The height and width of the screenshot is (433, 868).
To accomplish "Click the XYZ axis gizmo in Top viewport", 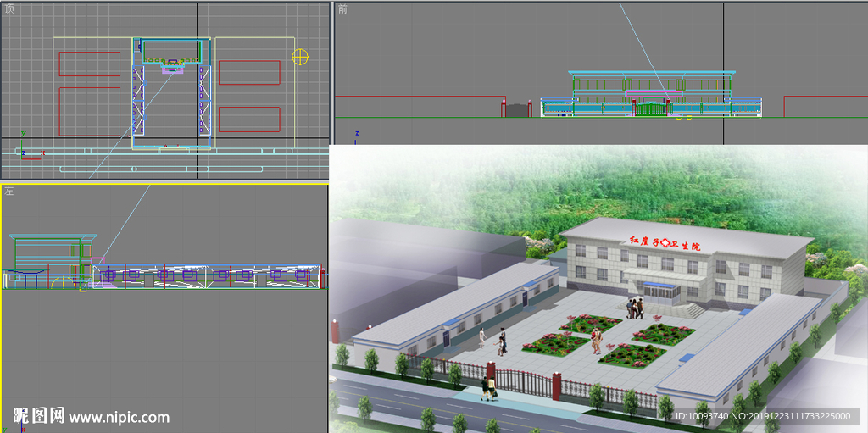I will click(x=24, y=149).
